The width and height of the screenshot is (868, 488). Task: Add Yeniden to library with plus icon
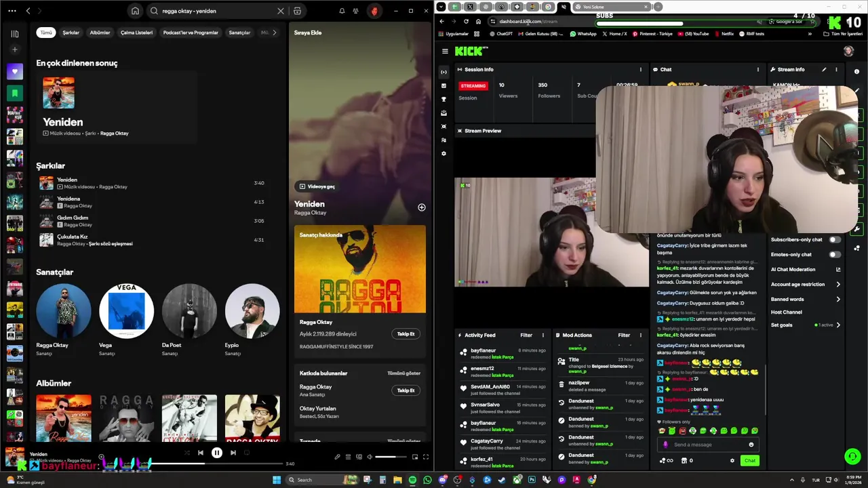coord(421,207)
